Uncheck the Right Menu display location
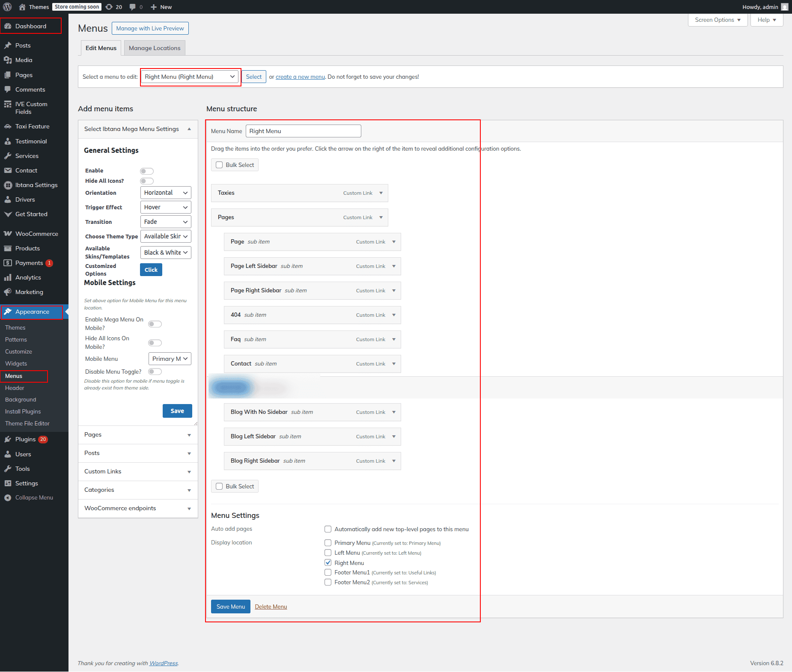 coord(328,562)
